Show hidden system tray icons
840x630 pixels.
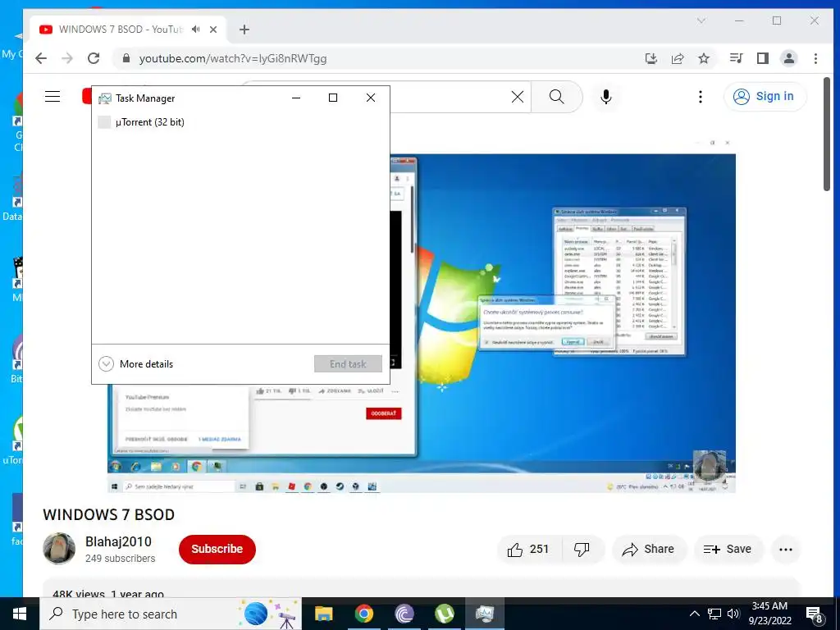[x=694, y=614]
